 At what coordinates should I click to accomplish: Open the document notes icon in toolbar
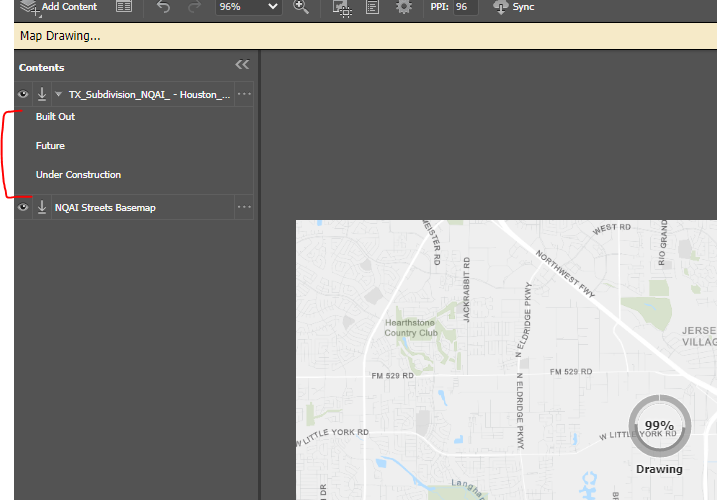coord(373,7)
